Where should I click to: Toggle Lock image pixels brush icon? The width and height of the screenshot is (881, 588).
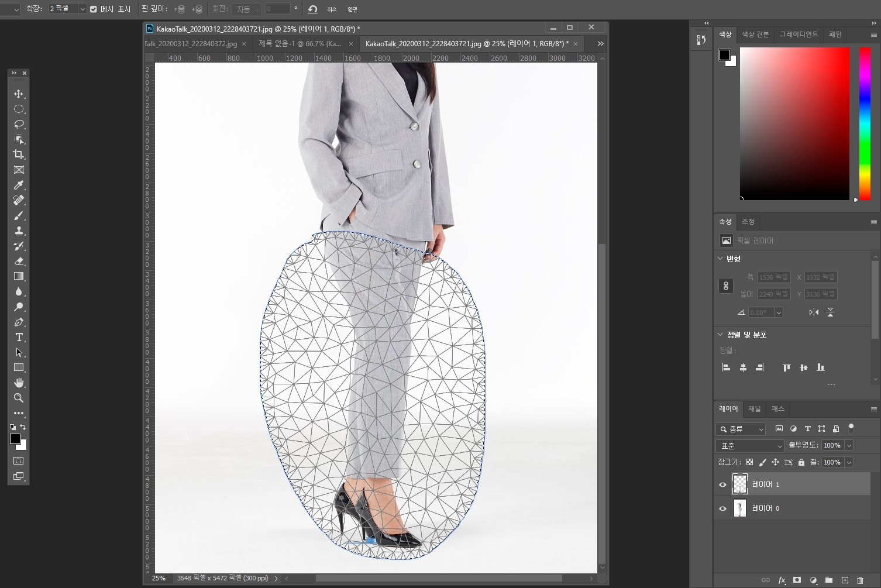762,462
